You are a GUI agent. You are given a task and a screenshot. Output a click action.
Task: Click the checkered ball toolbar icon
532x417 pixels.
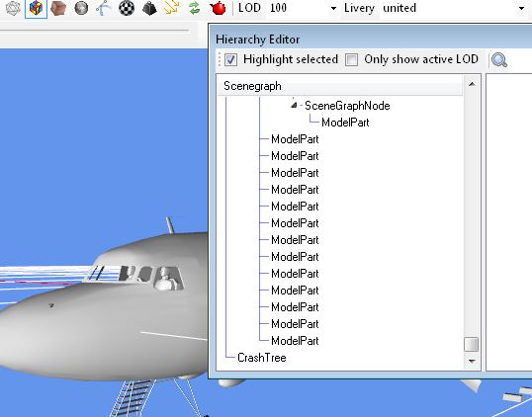tap(127, 8)
